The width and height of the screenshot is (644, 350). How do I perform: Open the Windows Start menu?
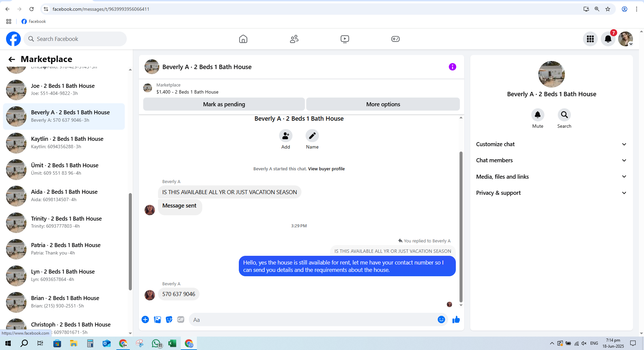(x=8, y=343)
